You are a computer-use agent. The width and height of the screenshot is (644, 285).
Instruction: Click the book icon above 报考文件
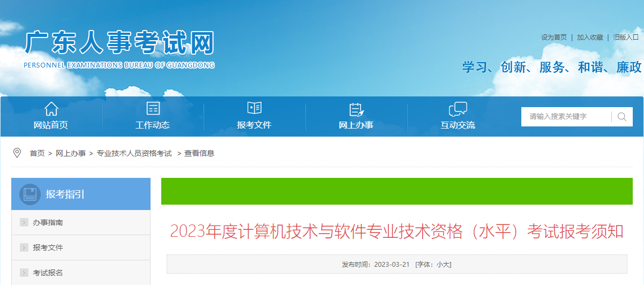coord(254,108)
